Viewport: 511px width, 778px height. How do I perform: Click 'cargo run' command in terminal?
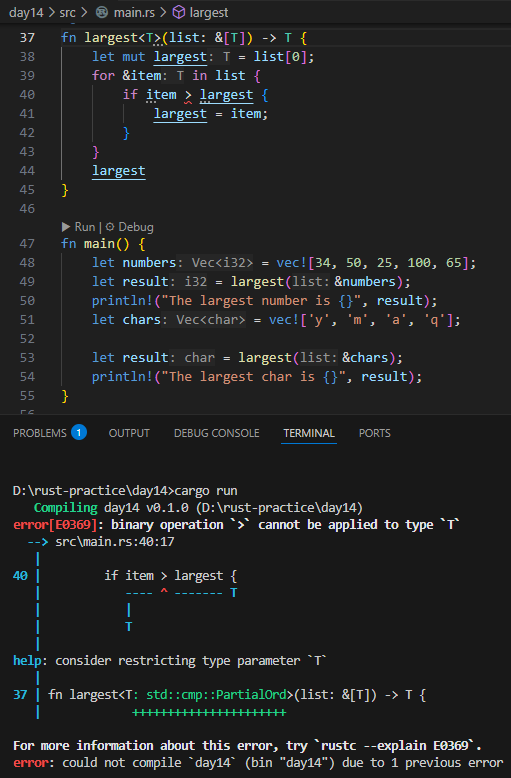click(206, 491)
